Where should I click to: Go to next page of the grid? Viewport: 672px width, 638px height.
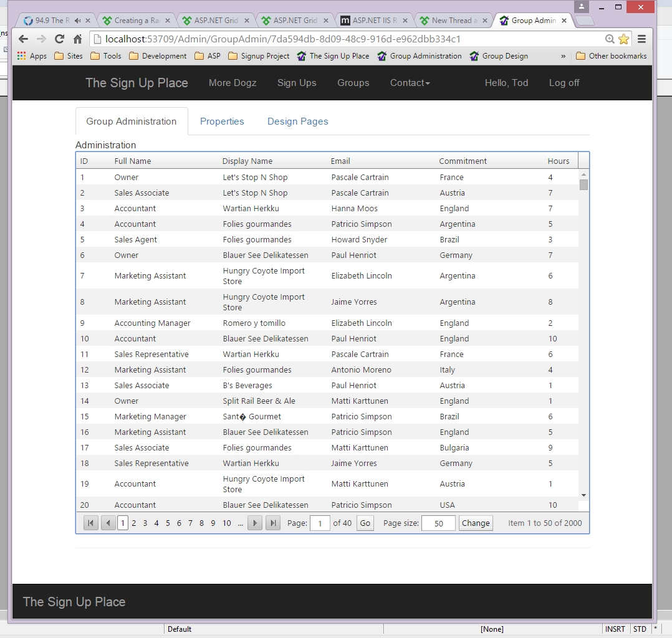pos(255,523)
